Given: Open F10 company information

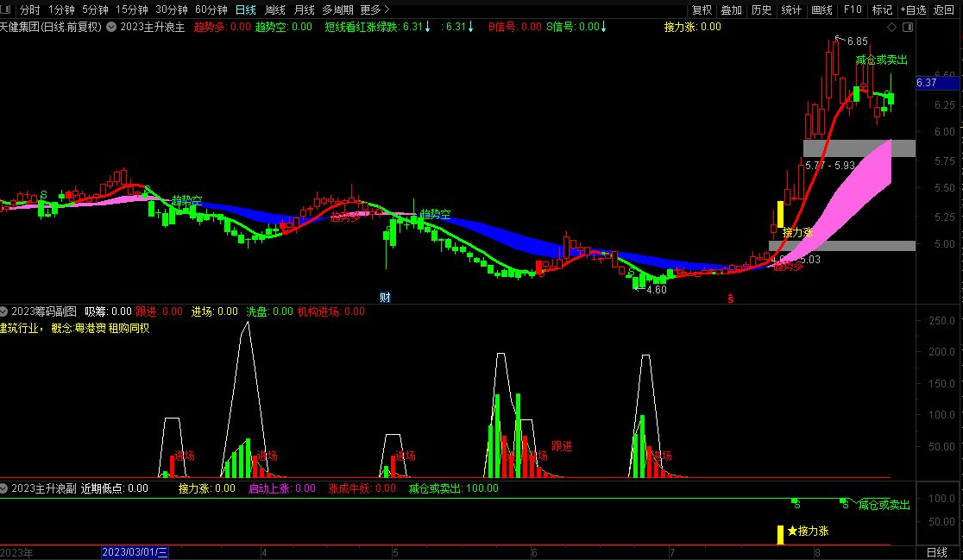Looking at the screenshot, I should point(852,9).
